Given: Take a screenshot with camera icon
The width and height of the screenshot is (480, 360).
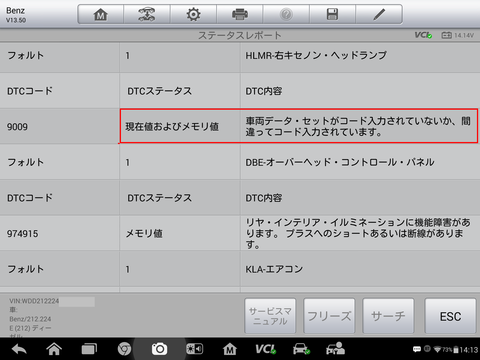Looking at the screenshot, I should click(159, 349).
